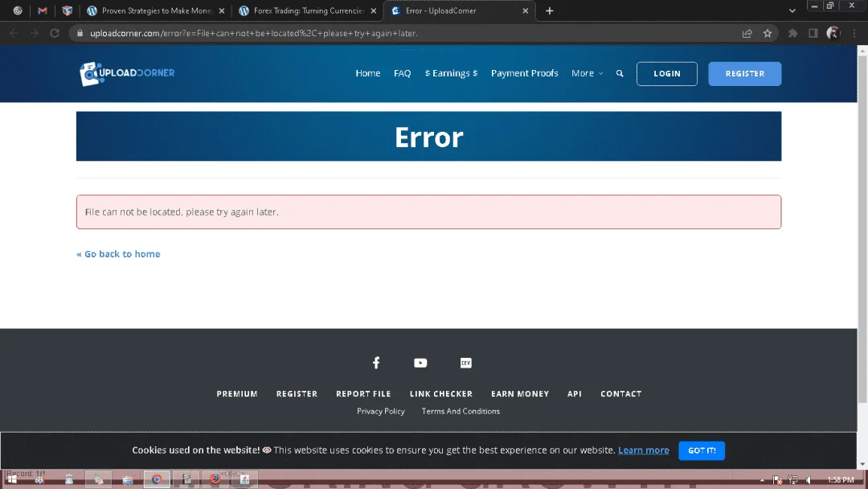868x489 pixels.
Task: Open the Home nav link
Action: tap(367, 73)
